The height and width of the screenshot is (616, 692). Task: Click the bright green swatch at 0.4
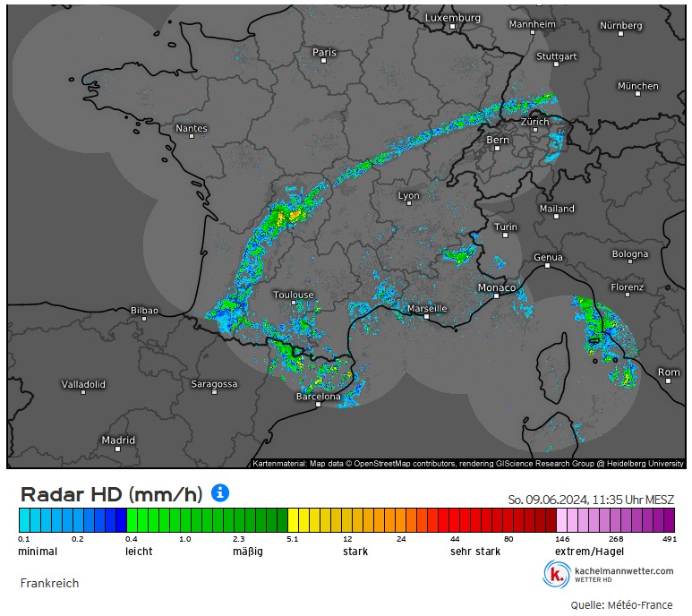click(x=132, y=520)
